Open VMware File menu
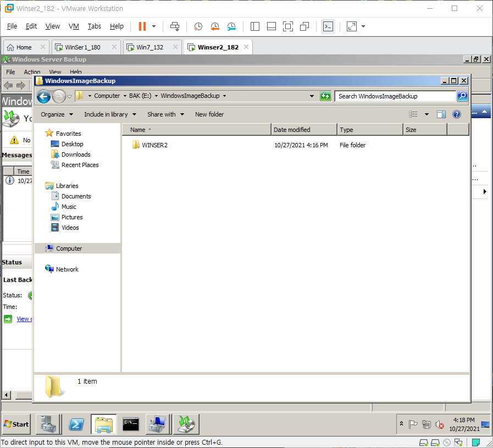 12,26
